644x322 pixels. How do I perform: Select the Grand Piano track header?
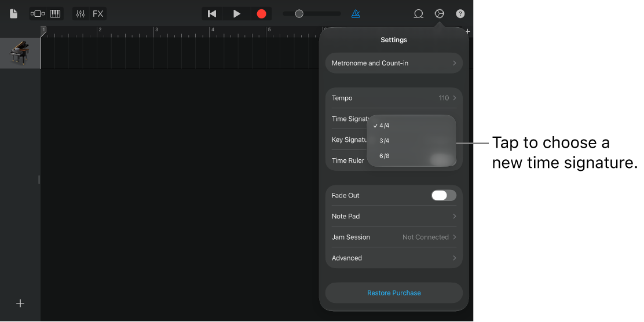(x=20, y=53)
